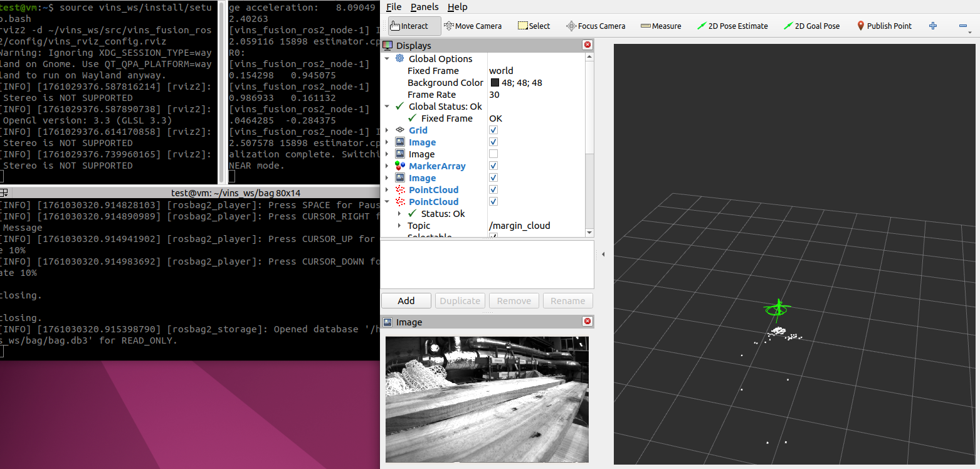The height and width of the screenshot is (469, 980).
Task: Click terminal title 'test@vm: ~/vins_ws/bag 80x14'
Action: coord(236,192)
